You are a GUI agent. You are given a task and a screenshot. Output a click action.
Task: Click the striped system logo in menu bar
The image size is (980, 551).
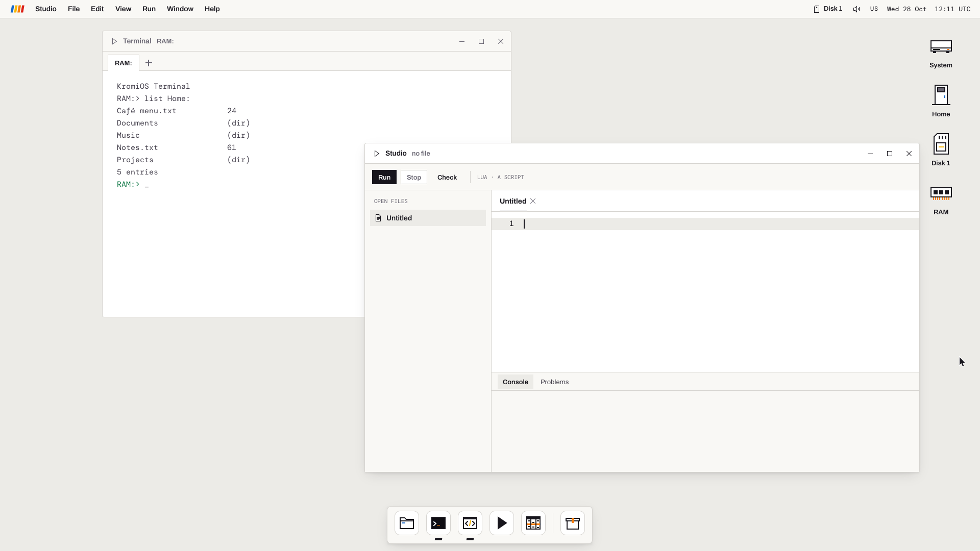[17, 9]
